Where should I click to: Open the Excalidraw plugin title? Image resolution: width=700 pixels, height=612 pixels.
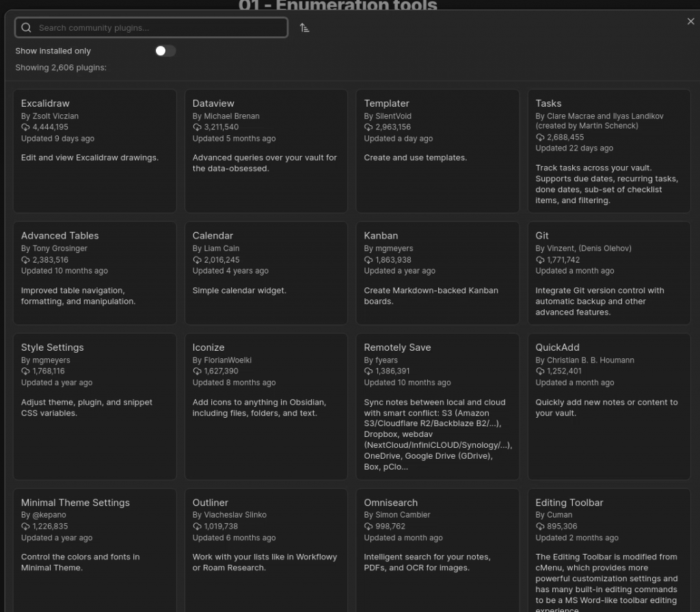tap(45, 104)
